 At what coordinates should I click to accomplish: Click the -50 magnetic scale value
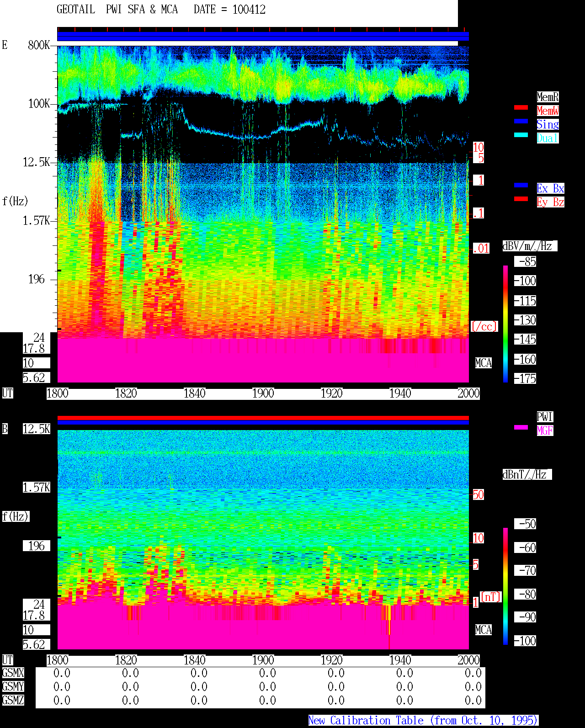tap(525, 524)
